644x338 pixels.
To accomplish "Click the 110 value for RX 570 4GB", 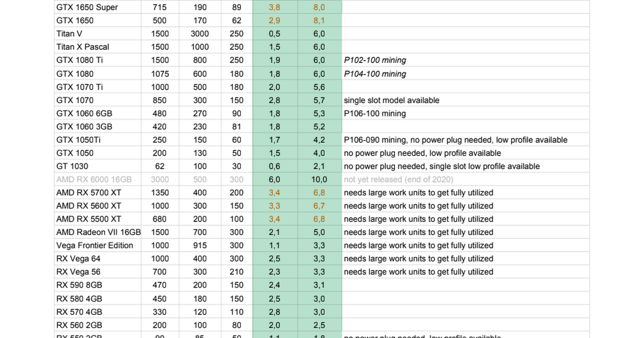I will (237, 312).
